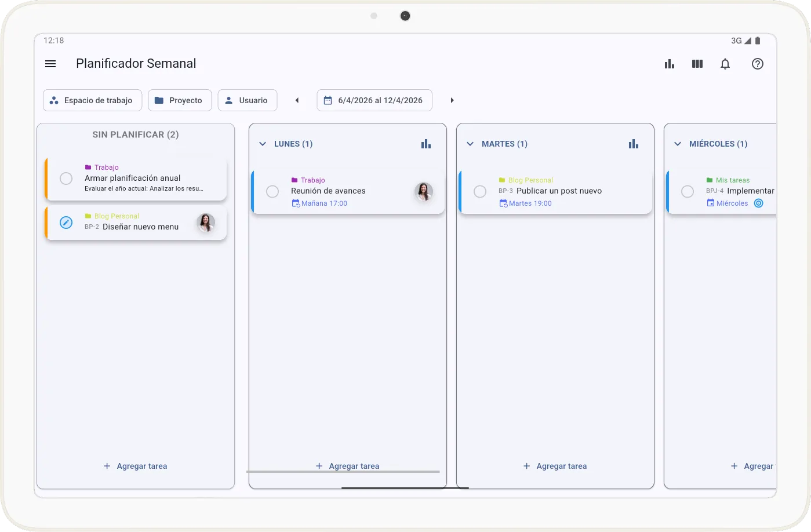
Task: Click the Trabajo folder icon on Armar planificación
Action: coord(88,167)
